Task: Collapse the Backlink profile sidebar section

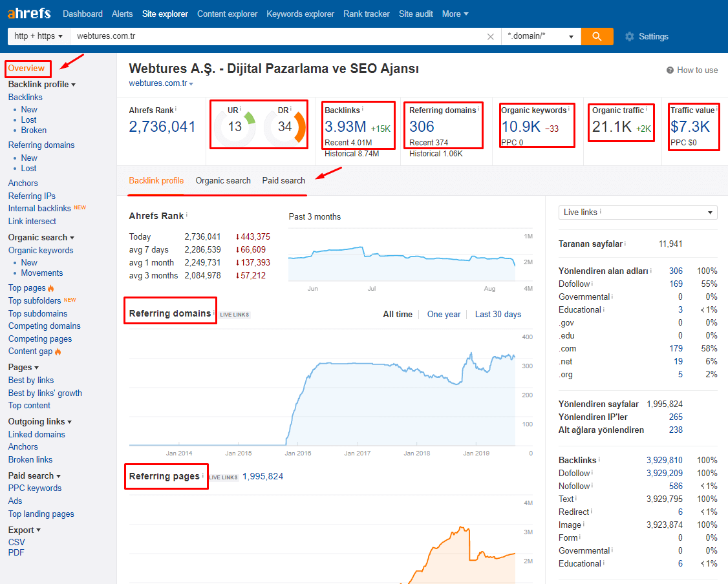Action: [42, 85]
